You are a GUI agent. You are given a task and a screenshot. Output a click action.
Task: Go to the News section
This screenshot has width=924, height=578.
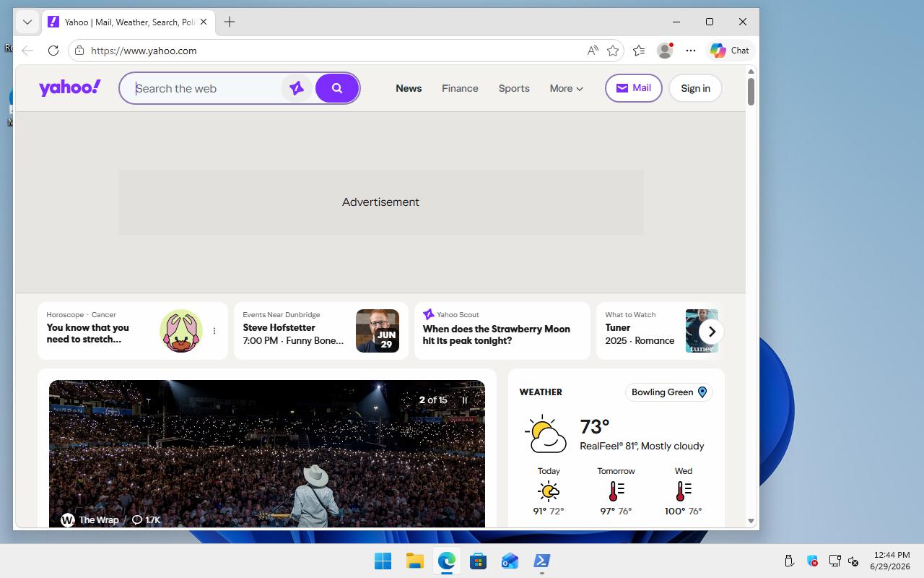[x=409, y=88]
